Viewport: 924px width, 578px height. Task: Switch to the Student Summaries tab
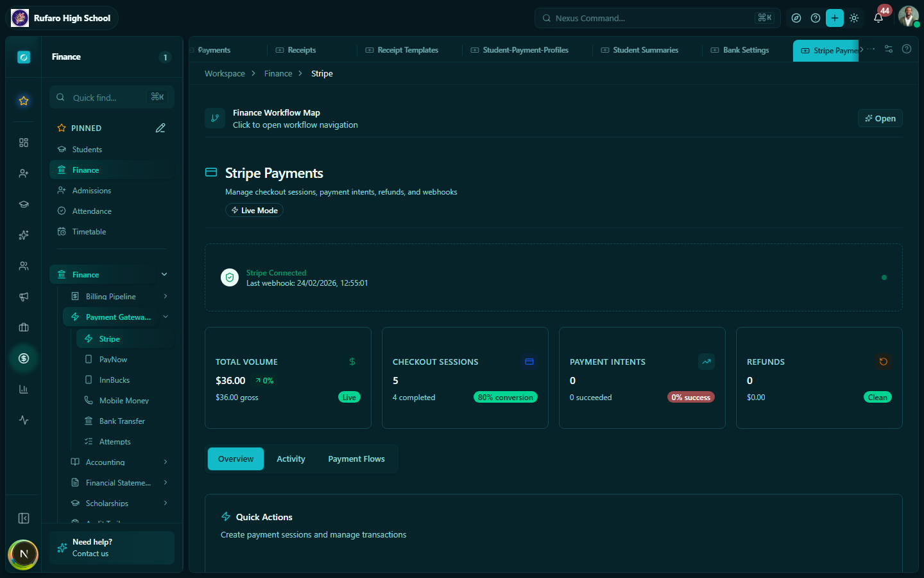pos(640,50)
